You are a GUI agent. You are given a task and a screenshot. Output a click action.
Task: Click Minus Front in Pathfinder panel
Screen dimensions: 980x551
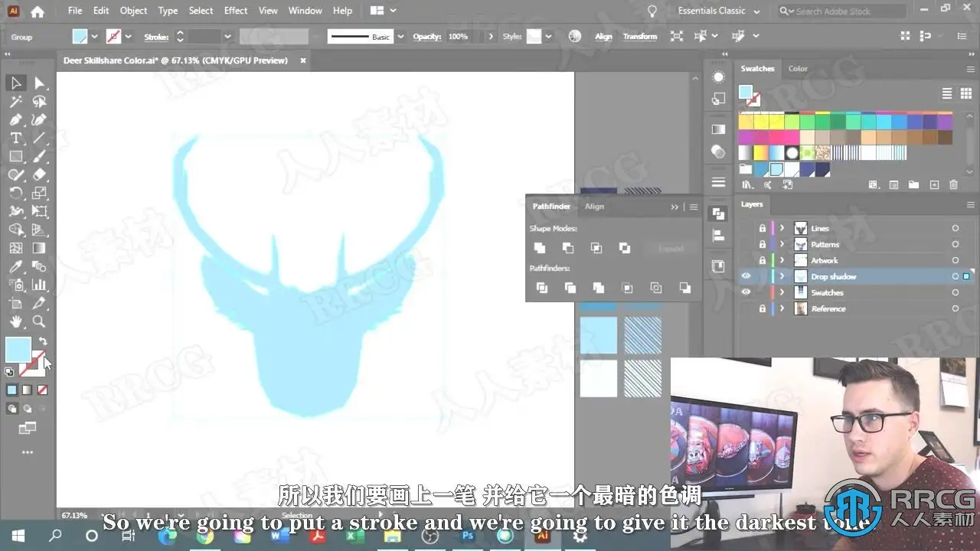click(568, 248)
